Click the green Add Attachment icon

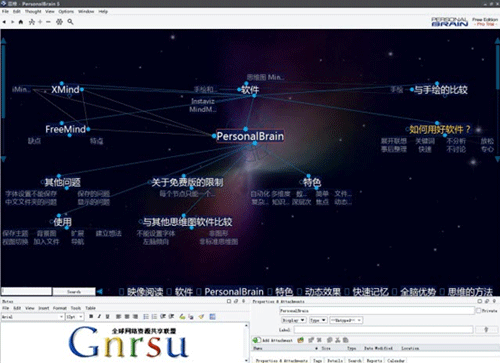[256, 340]
